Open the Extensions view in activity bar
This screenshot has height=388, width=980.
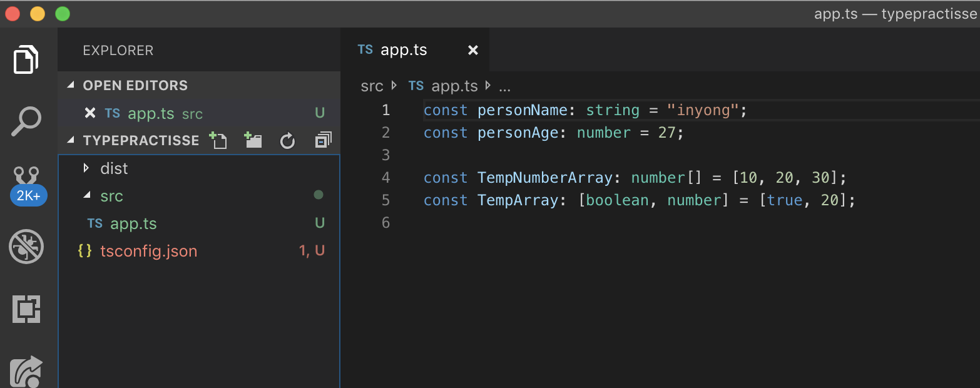[27, 309]
